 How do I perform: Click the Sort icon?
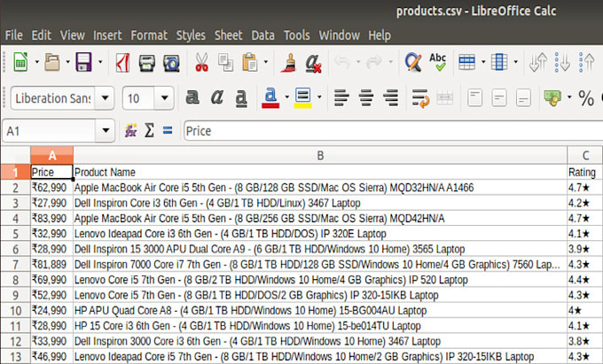(x=538, y=62)
